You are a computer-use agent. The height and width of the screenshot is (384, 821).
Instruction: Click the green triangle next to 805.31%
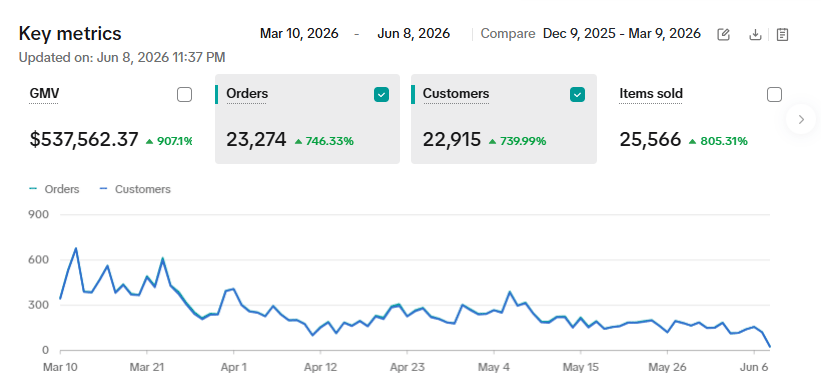(x=692, y=141)
